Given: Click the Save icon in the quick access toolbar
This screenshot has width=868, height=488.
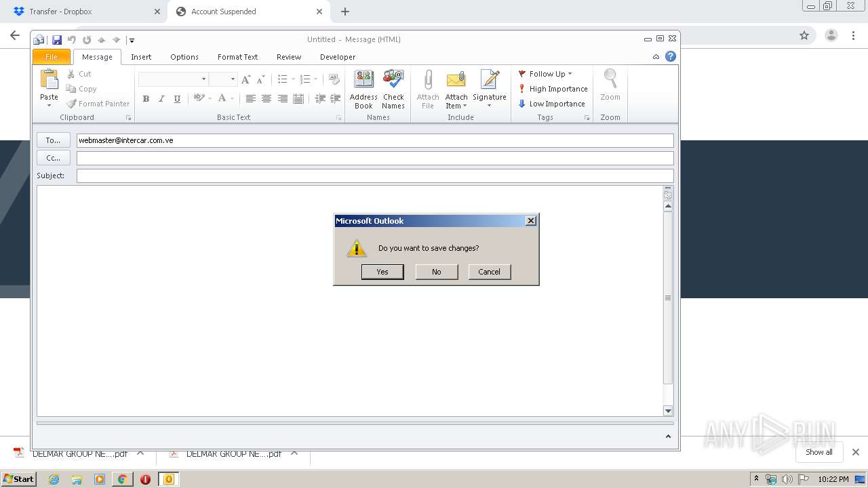Looking at the screenshot, I should pos(57,40).
